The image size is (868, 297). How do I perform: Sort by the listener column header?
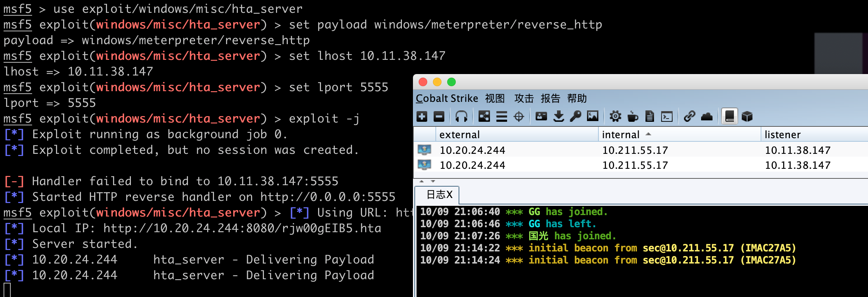click(815, 135)
